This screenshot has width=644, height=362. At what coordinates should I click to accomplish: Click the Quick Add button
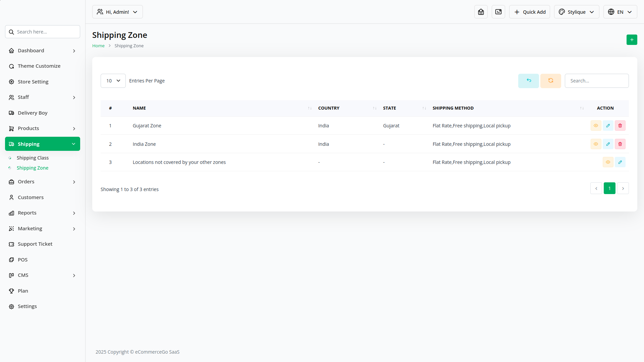[x=529, y=12]
